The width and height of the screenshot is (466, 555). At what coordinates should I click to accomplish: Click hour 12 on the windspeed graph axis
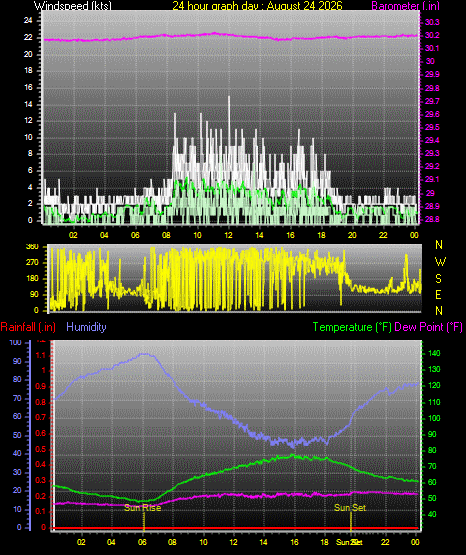point(228,235)
